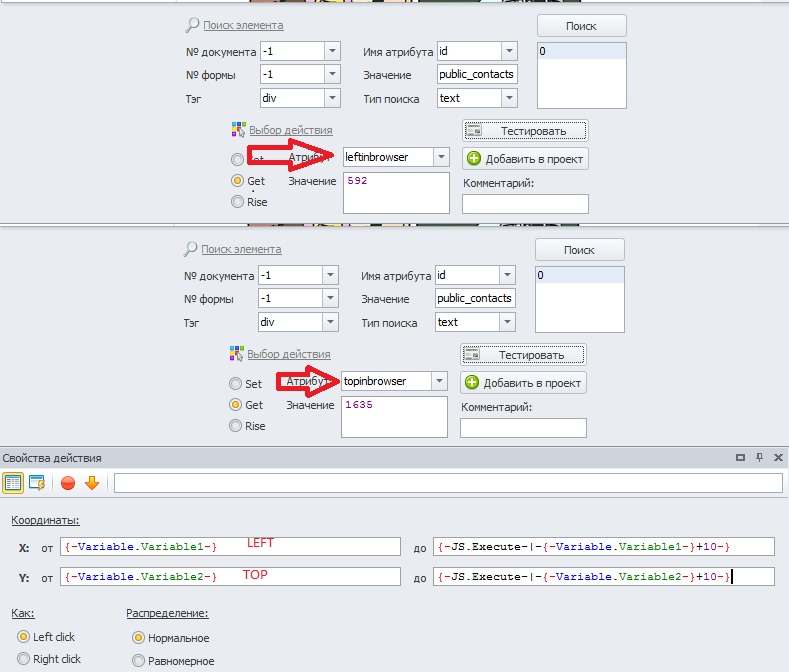Click lower Поиск button

[580, 250]
